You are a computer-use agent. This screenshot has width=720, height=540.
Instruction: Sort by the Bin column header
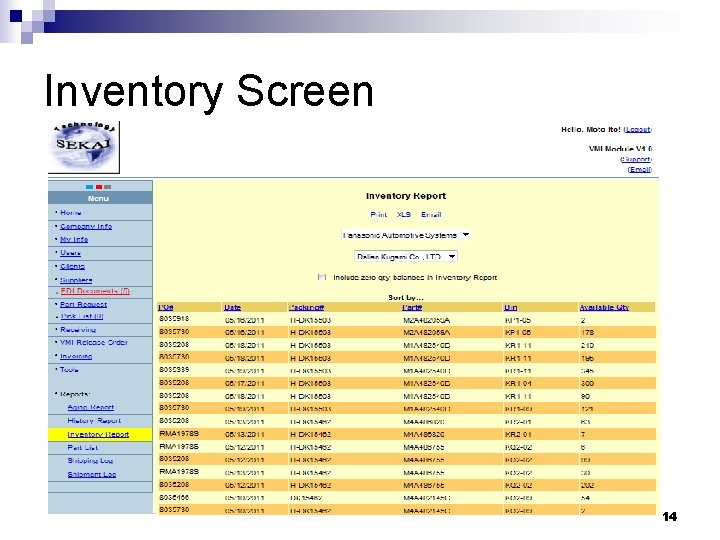[x=511, y=308]
